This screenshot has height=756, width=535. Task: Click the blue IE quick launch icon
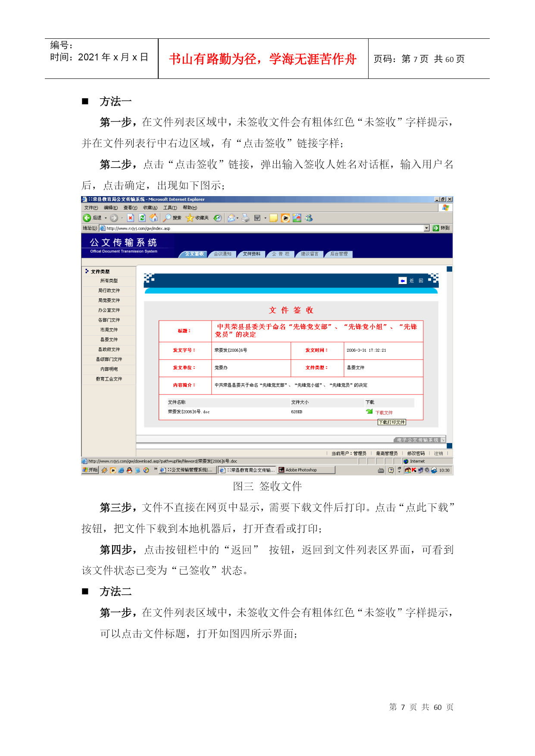pyautogui.click(x=121, y=470)
